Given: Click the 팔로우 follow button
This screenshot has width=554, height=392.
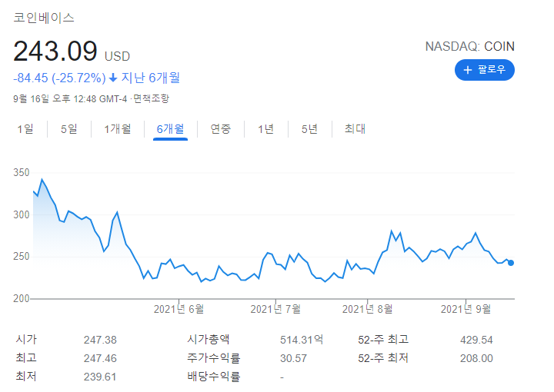Looking at the screenshot, I should [485, 70].
